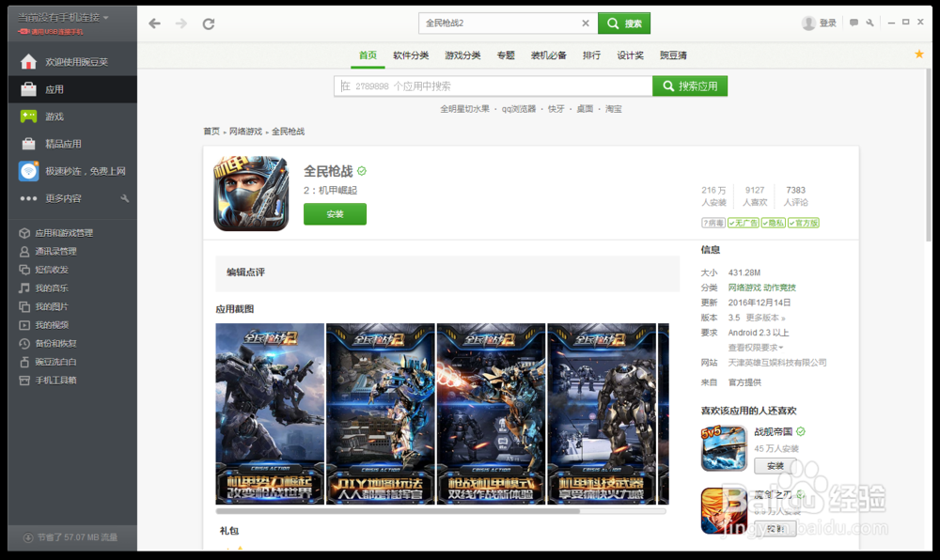Click the 全明星切水果 suggested search
Viewport: 940px width, 560px height.
464,109
